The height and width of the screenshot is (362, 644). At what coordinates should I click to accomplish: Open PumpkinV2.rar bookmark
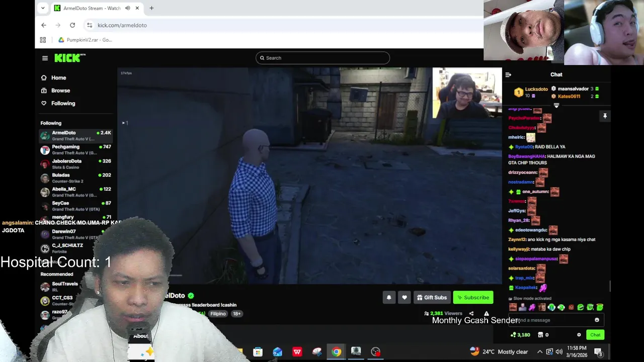[85, 40]
